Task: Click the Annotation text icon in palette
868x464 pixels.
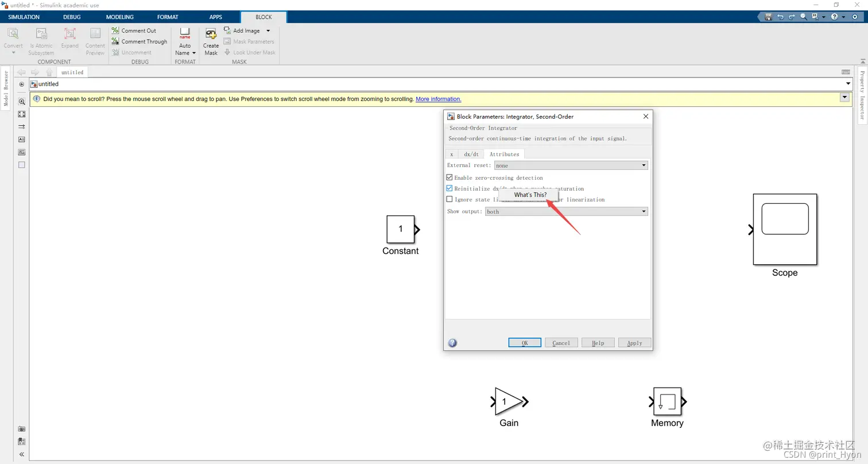Action: click(x=22, y=139)
